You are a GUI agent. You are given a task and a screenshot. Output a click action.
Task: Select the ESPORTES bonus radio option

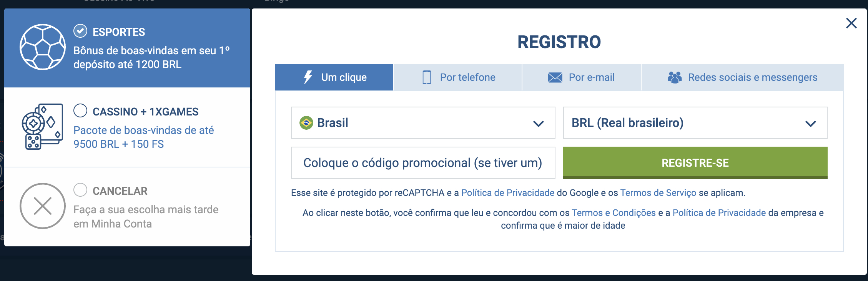pyautogui.click(x=80, y=31)
